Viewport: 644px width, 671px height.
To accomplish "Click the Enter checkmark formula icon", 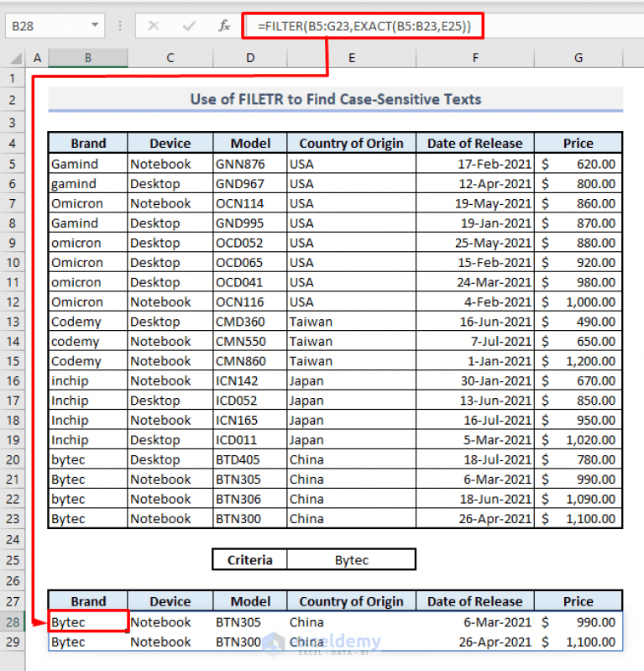I will coord(189,26).
